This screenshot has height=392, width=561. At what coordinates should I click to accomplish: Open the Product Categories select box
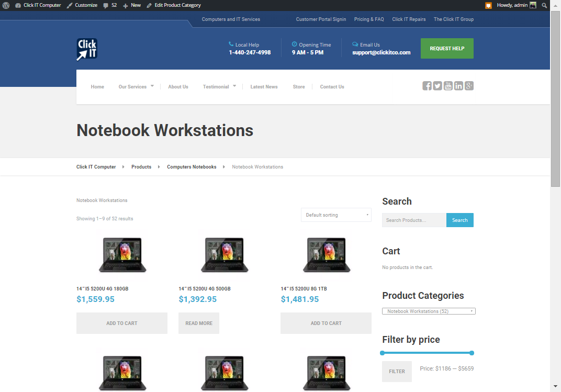point(429,311)
